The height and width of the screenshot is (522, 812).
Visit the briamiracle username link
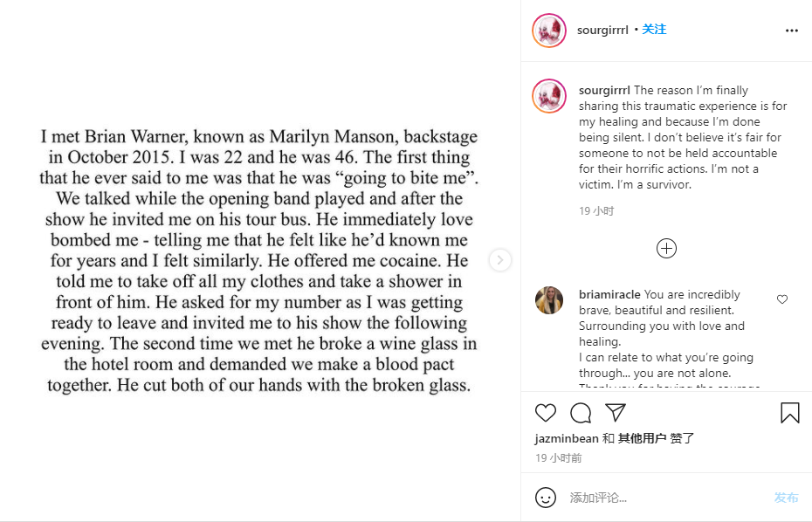pos(609,295)
